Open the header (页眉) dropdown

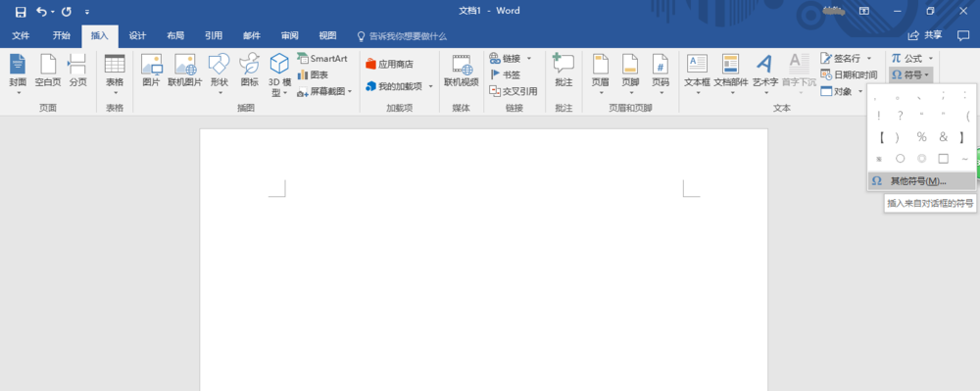[x=601, y=73]
